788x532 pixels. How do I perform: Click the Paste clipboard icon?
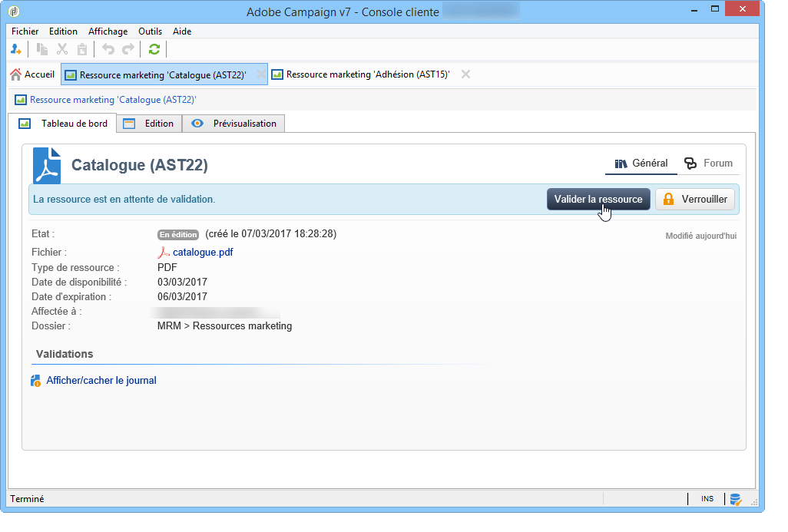coord(82,49)
